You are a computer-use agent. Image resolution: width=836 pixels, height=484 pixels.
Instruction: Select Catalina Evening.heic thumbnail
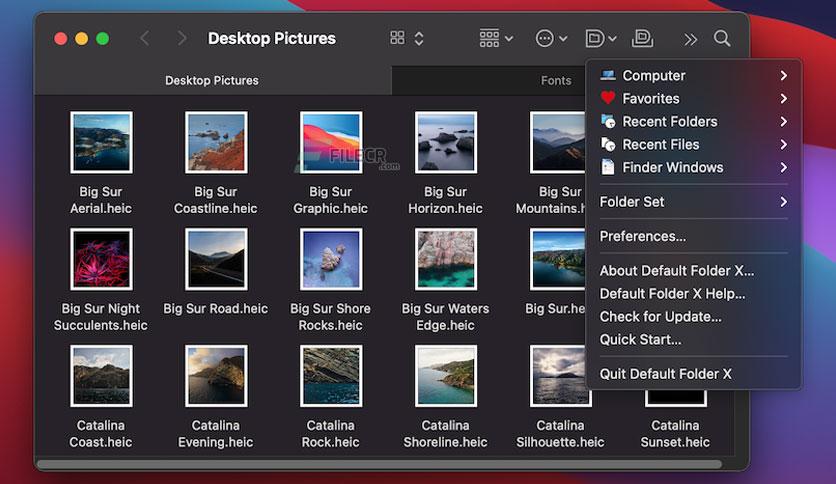216,376
